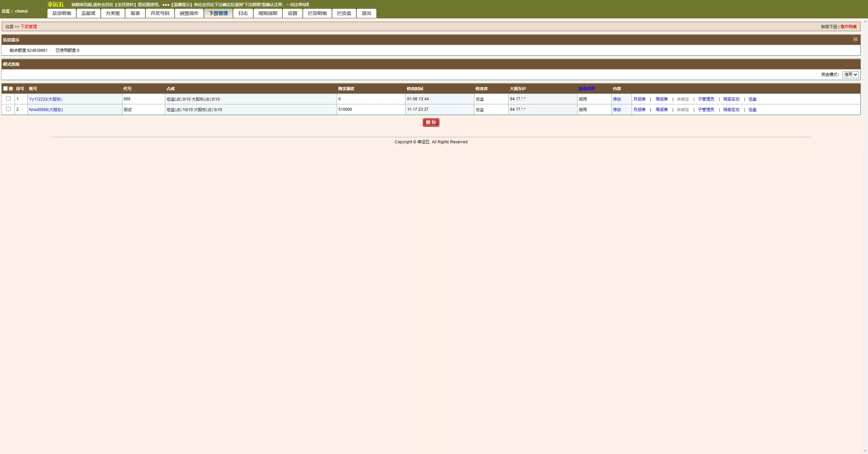Open the 资金模式 dropdown

pos(850,75)
